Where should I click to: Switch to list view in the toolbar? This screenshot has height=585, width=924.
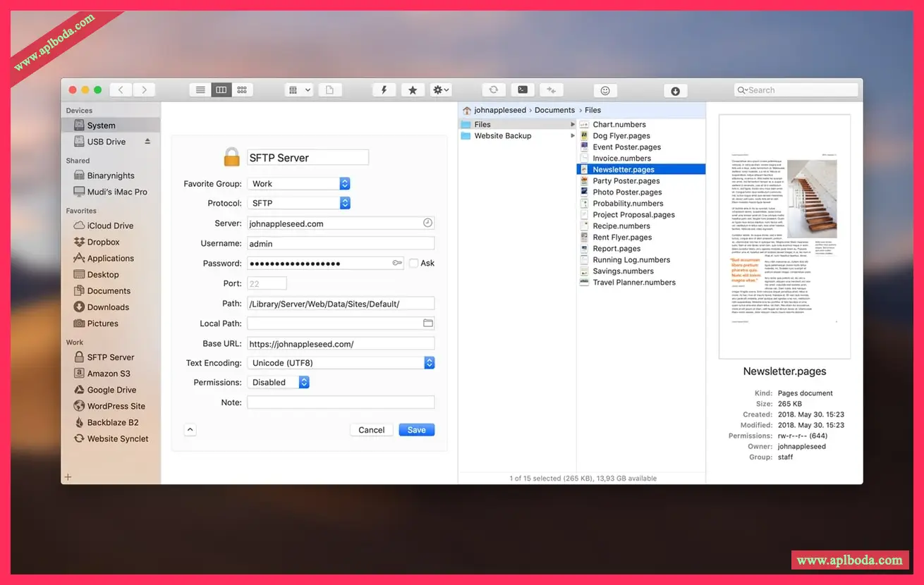click(200, 90)
